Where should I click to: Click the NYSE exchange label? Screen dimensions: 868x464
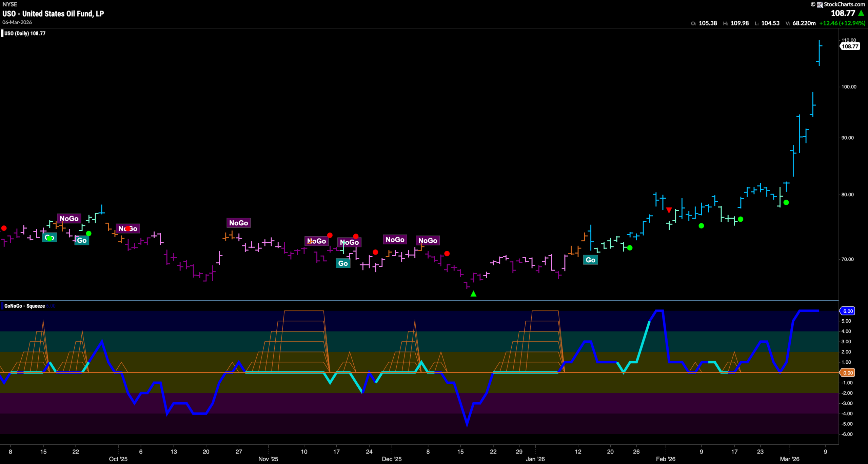click(x=10, y=4)
